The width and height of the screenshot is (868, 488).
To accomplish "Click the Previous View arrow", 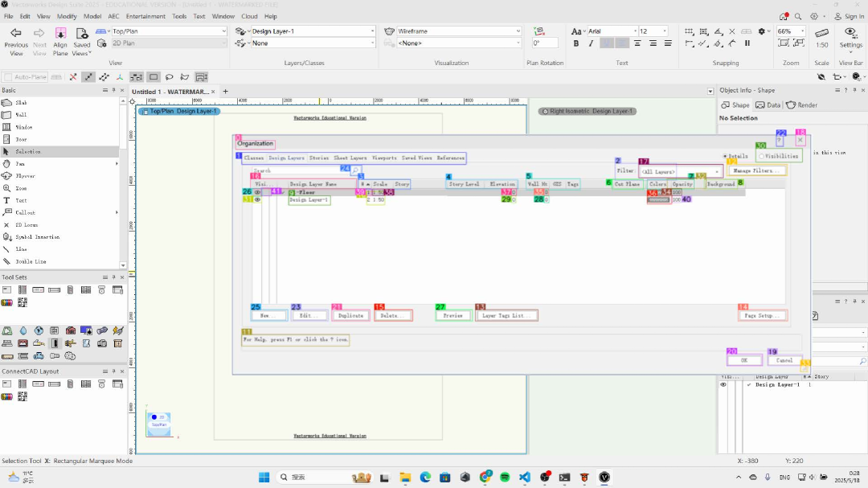I will (16, 33).
